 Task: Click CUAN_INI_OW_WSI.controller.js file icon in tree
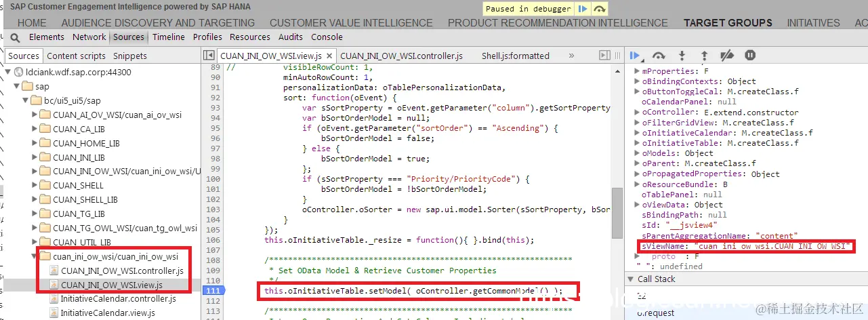(54, 271)
